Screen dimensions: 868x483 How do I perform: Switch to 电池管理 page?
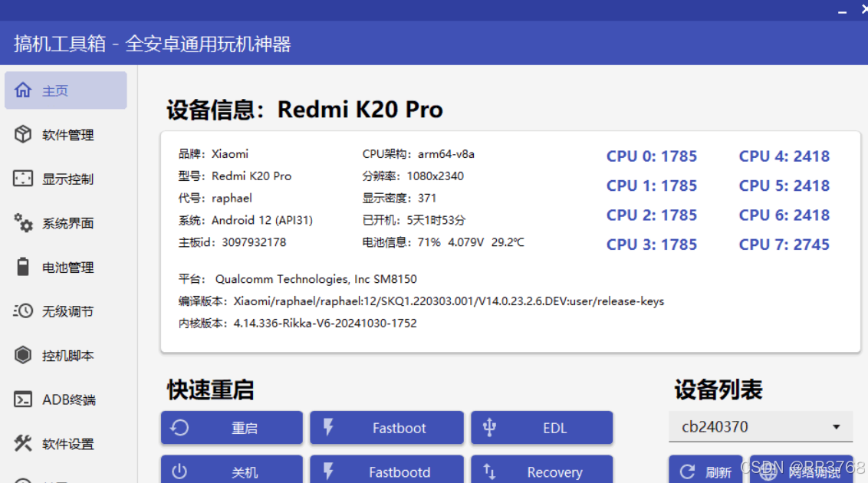tap(66, 268)
